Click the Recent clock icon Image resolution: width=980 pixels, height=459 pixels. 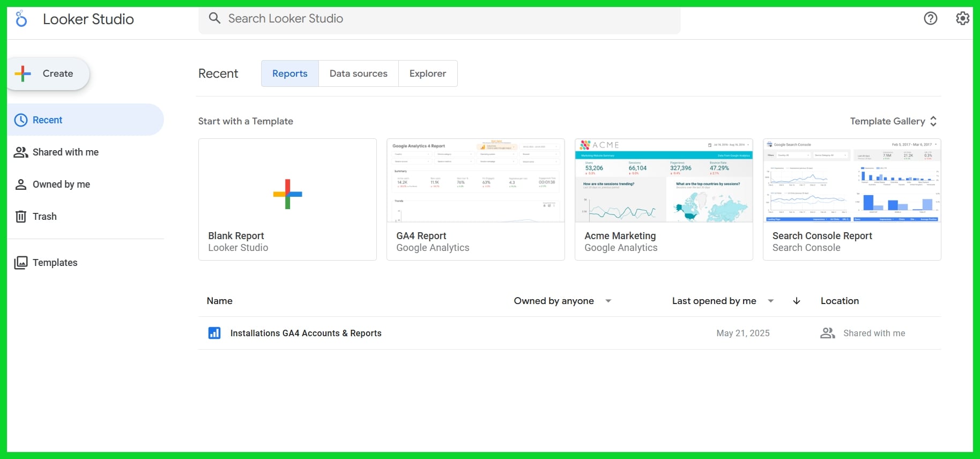click(x=21, y=120)
